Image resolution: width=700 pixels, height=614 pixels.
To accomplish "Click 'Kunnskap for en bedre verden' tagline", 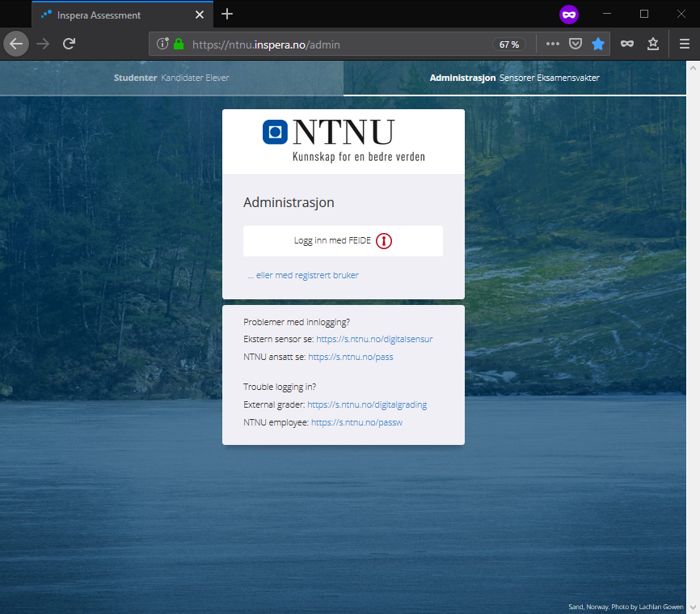I will pos(358,157).
